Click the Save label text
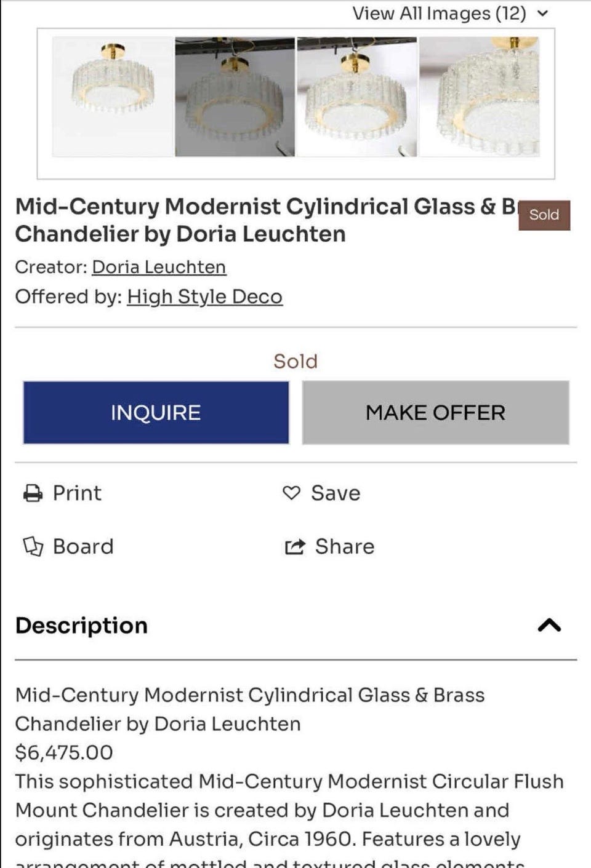The image size is (591, 868). [x=336, y=493]
